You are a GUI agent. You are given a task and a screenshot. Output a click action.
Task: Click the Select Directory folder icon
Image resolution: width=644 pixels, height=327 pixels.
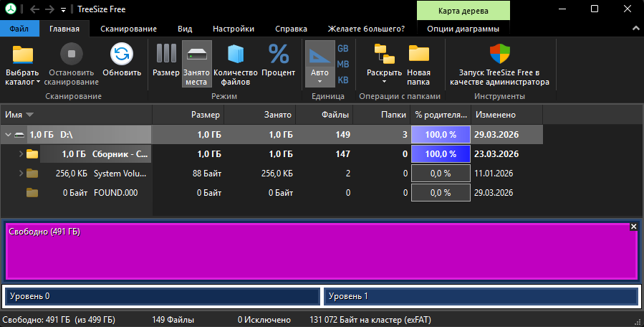(23, 54)
